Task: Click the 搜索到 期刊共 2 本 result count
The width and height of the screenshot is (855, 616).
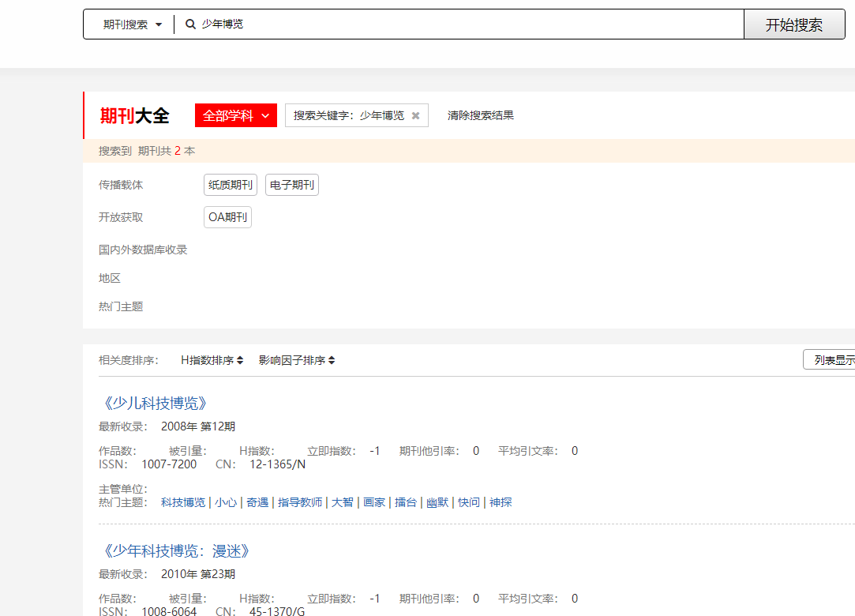Action: 147,151
